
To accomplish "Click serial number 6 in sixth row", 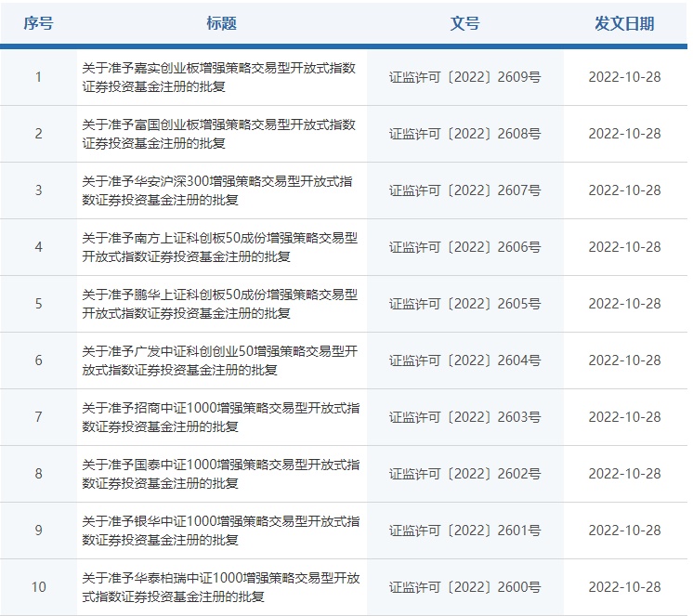I will [38, 360].
